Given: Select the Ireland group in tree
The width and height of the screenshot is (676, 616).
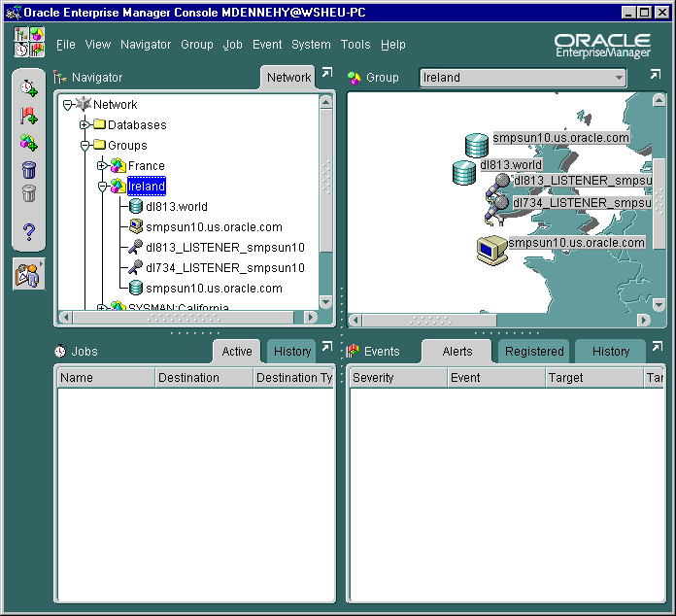Looking at the screenshot, I should pyautogui.click(x=146, y=187).
